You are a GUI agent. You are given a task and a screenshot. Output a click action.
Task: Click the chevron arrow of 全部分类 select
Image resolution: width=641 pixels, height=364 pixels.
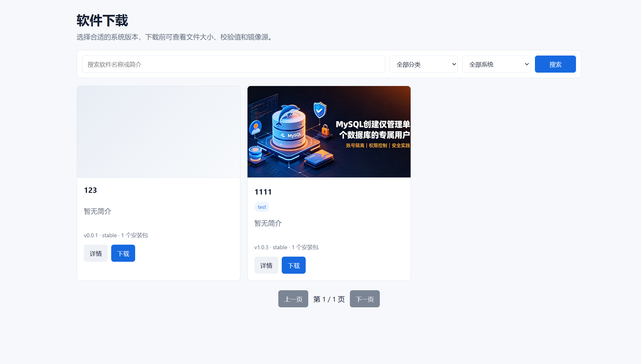(x=454, y=64)
